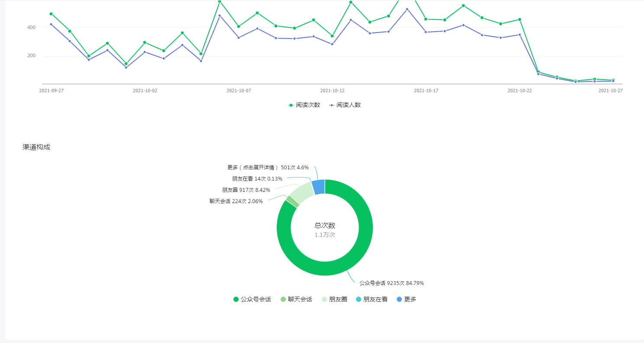644x343 pixels.
Task: Click the 阅读人数 purple line legend marker
Action: coord(332,105)
